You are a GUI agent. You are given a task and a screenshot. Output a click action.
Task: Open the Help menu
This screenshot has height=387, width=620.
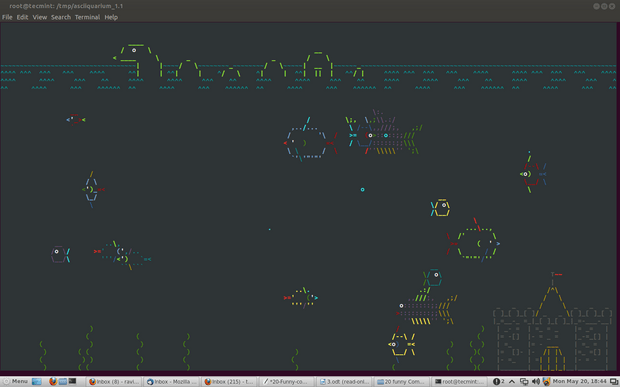[x=111, y=17]
